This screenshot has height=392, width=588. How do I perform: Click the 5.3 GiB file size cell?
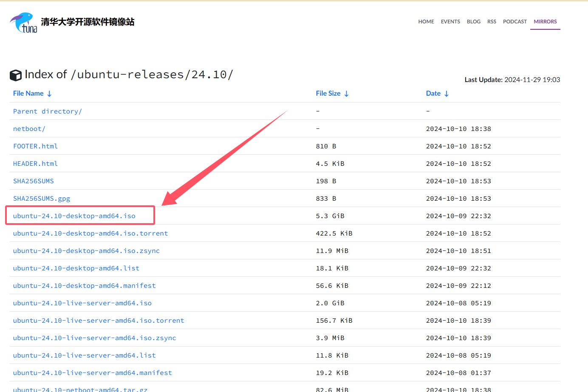(330, 216)
